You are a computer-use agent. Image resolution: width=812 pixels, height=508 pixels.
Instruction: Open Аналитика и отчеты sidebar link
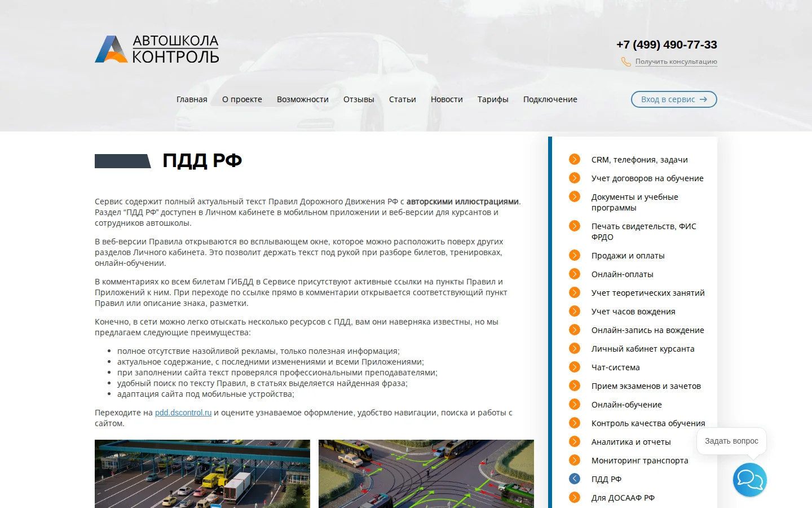tap(631, 442)
